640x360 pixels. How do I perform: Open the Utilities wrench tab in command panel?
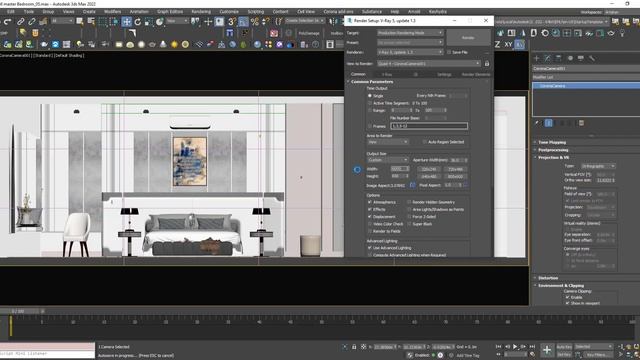pyautogui.click(x=591, y=58)
